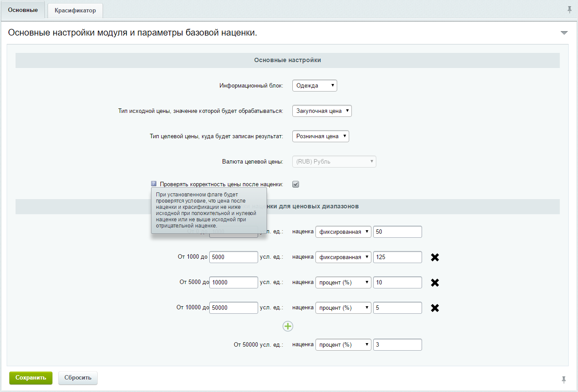Open source price type dropdown Закупочная цена
The height and width of the screenshot is (392, 578).
tap(322, 111)
